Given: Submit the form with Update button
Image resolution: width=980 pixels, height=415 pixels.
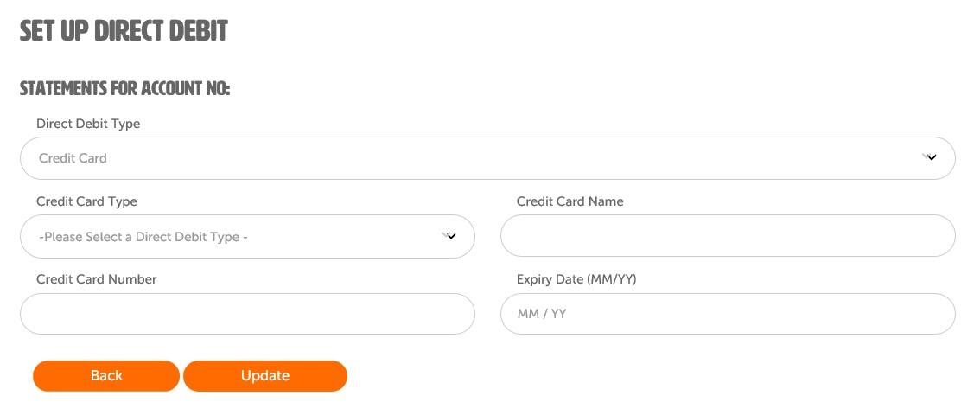Looking at the screenshot, I should click(265, 375).
